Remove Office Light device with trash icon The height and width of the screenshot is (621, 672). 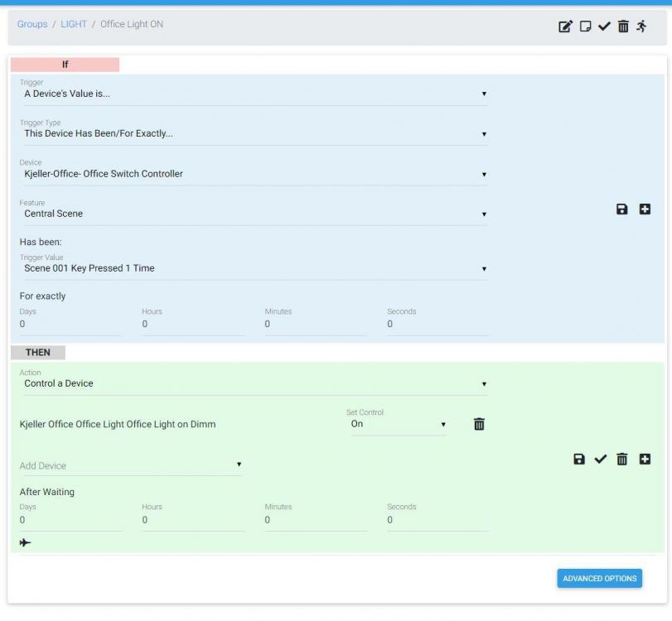click(479, 424)
